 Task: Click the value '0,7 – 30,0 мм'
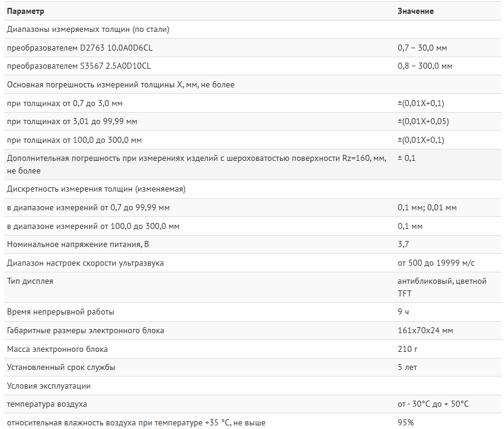coord(422,48)
